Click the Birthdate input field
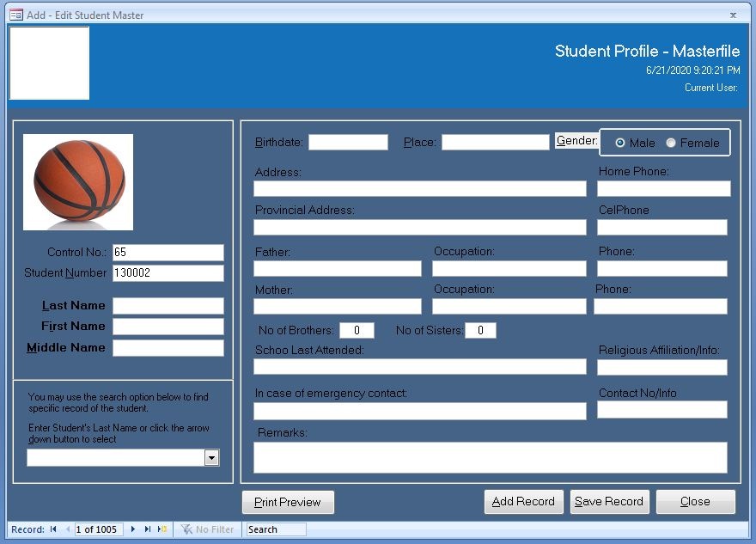 (x=348, y=143)
